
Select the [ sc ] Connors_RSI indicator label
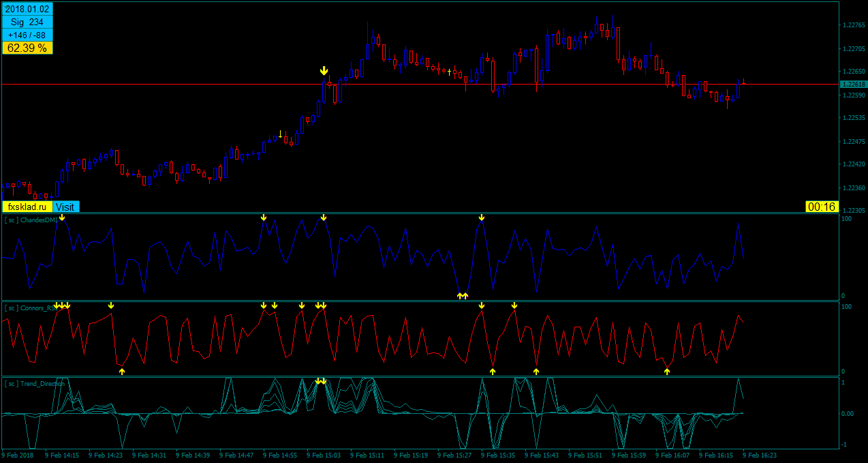30,308
